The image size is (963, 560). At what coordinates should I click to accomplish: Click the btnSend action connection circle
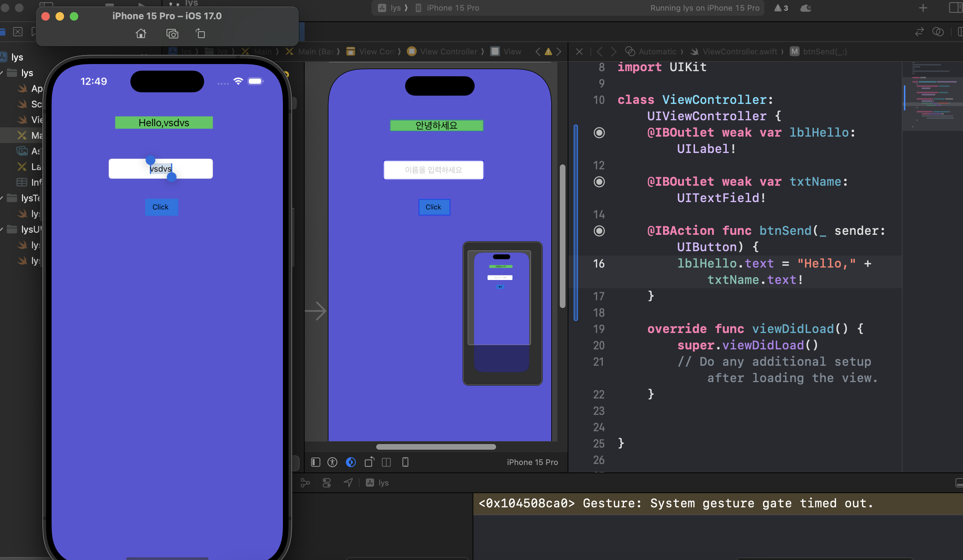pos(599,231)
